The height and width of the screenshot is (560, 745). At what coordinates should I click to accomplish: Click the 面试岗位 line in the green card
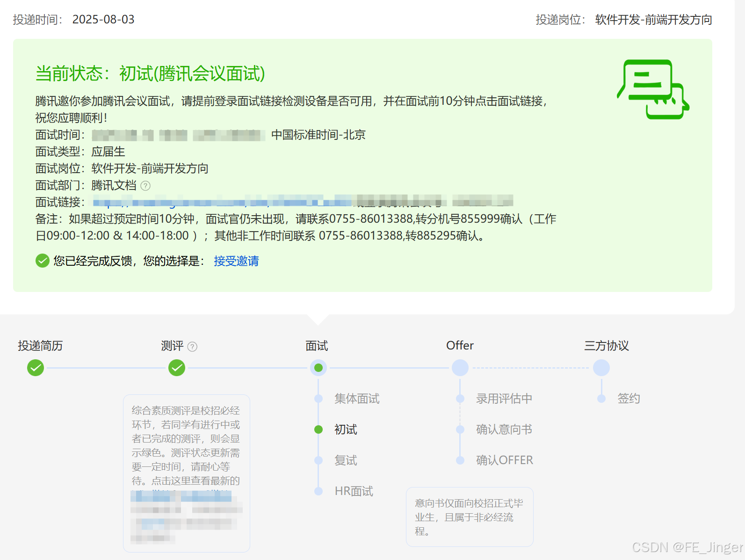[122, 168]
